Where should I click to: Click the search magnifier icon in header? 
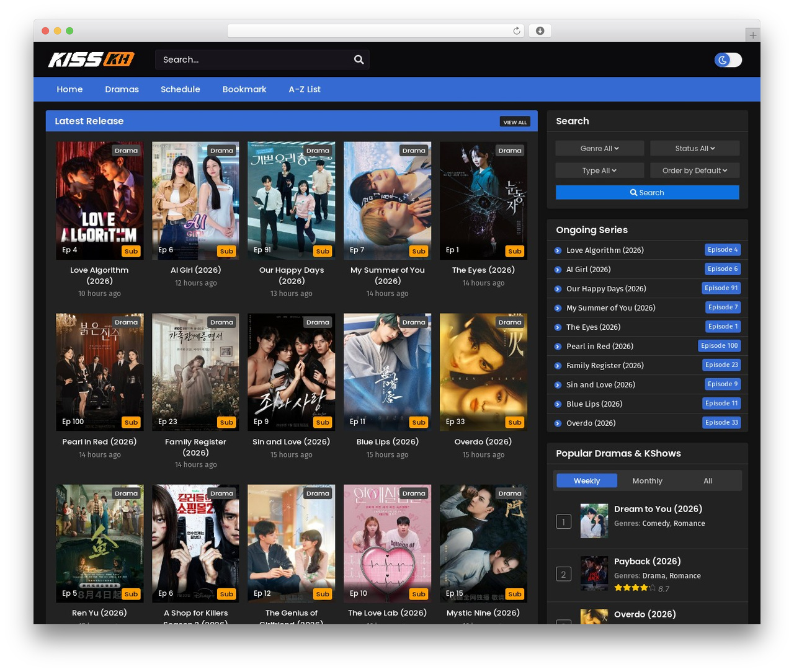point(359,60)
